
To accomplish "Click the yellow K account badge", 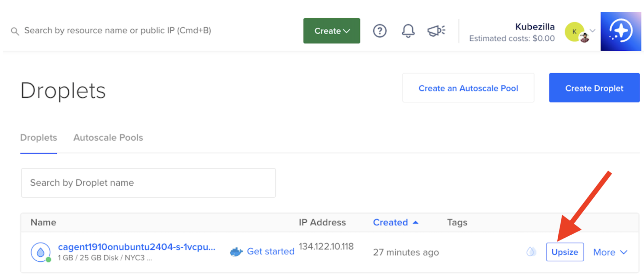I will (x=574, y=32).
